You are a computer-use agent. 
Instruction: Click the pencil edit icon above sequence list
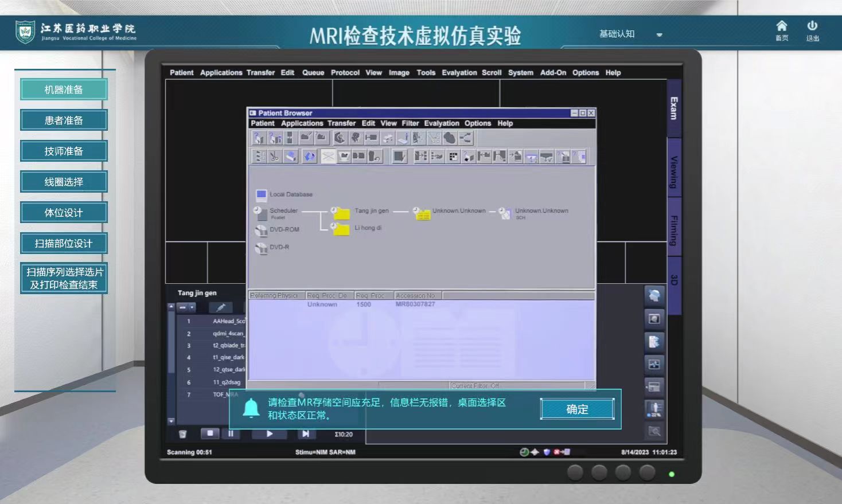[x=220, y=307]
